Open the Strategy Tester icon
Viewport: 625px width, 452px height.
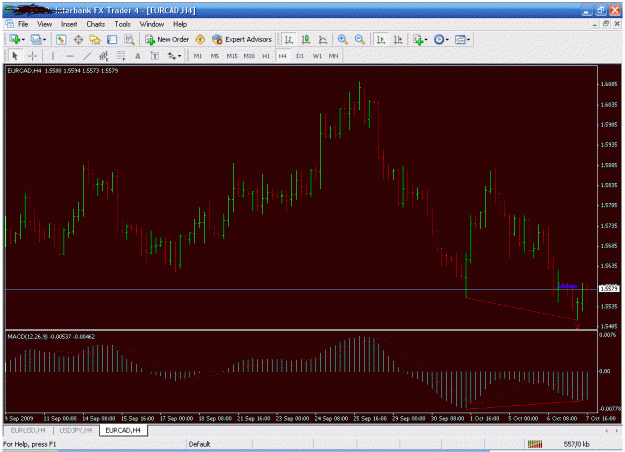pos(129,39)
